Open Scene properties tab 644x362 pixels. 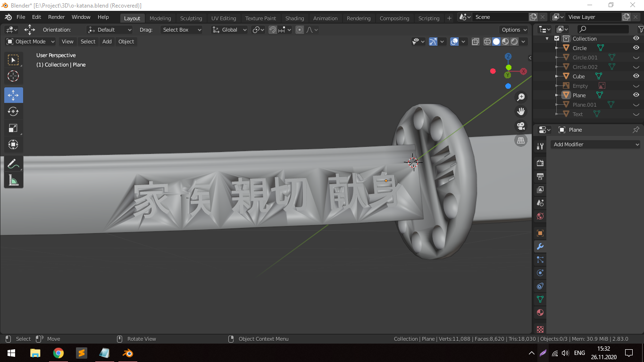coord(540,203)
